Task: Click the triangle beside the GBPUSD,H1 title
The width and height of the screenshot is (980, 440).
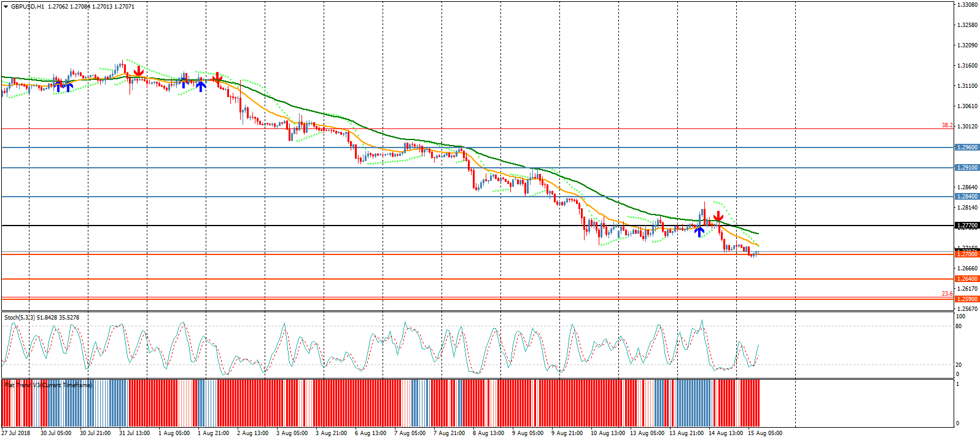Action: pyautogui.click(x=6, y=7)
